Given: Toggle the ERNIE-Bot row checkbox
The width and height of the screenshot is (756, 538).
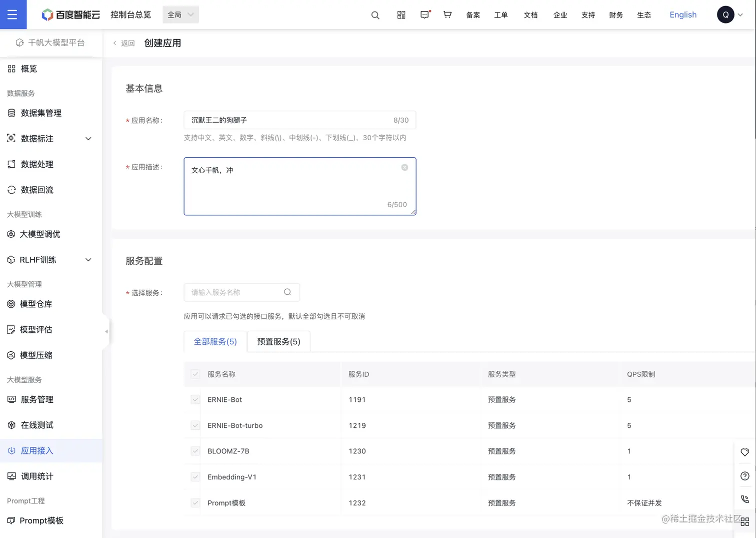Looking at the screenshot, I should [x=195, y=399].
